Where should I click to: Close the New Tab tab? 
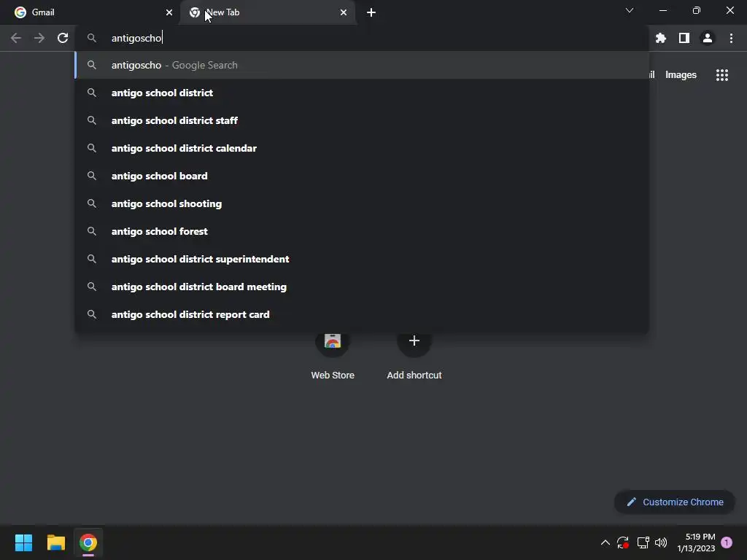point(344,12)
